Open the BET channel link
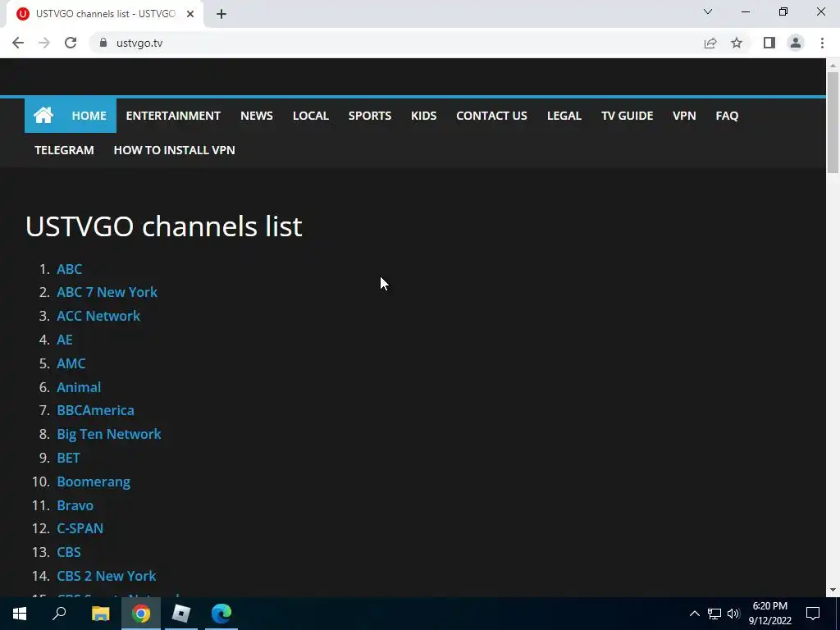 click(x=69, y=458)
